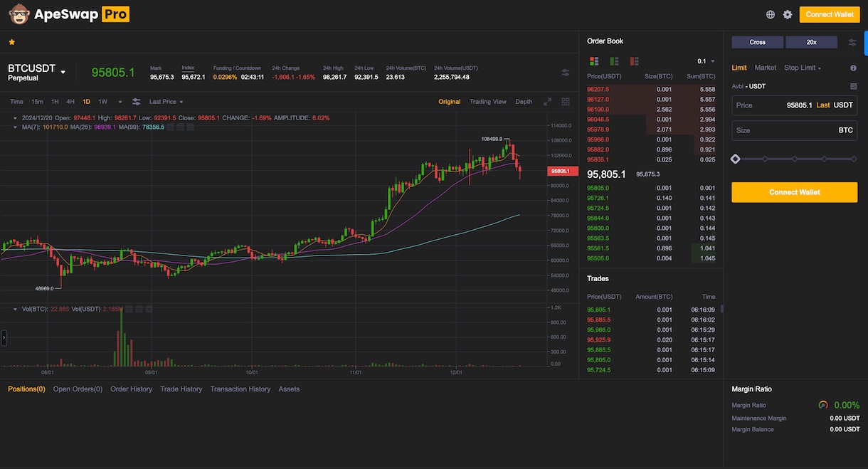Switch chart interval to 1H
Viewport: 868px width, 469px height.
(55, 102)
